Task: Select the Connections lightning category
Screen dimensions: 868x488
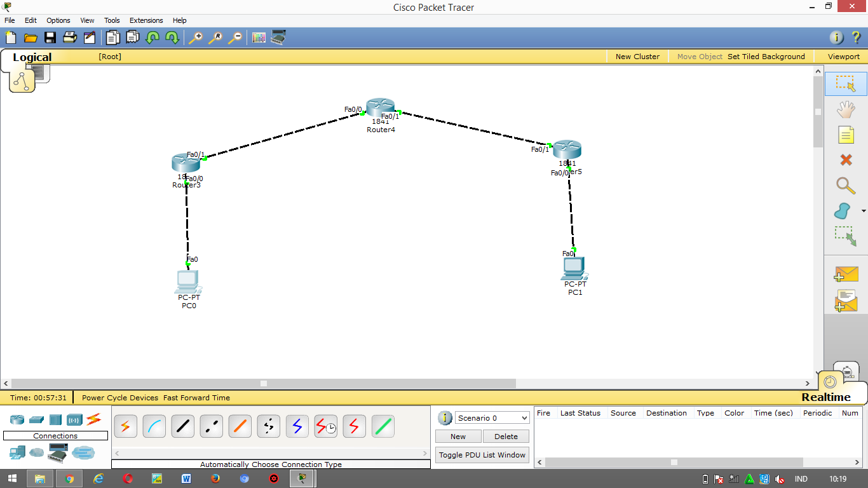Action: pos(94,419)
